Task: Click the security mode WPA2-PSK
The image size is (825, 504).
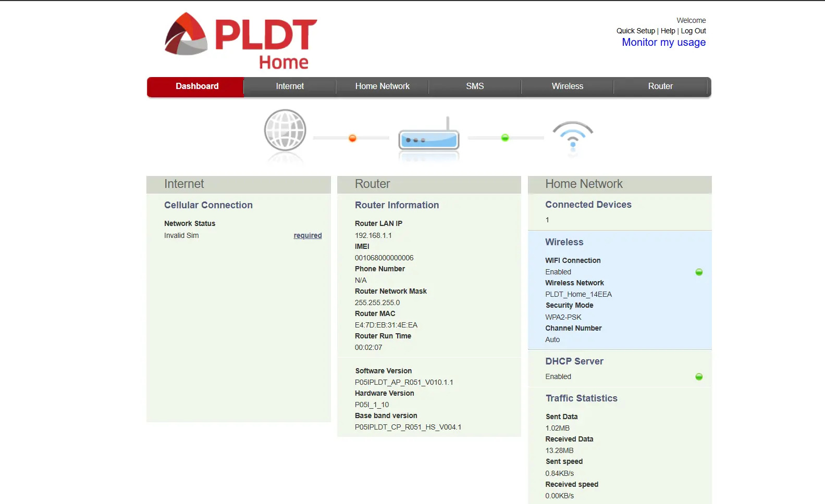Action: (x=563, y=317)
